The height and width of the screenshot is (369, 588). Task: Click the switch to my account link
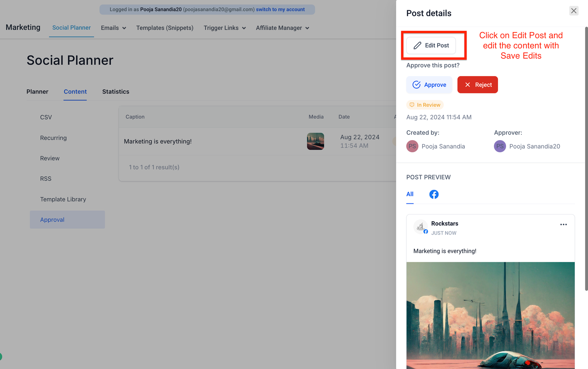(280, 10)
